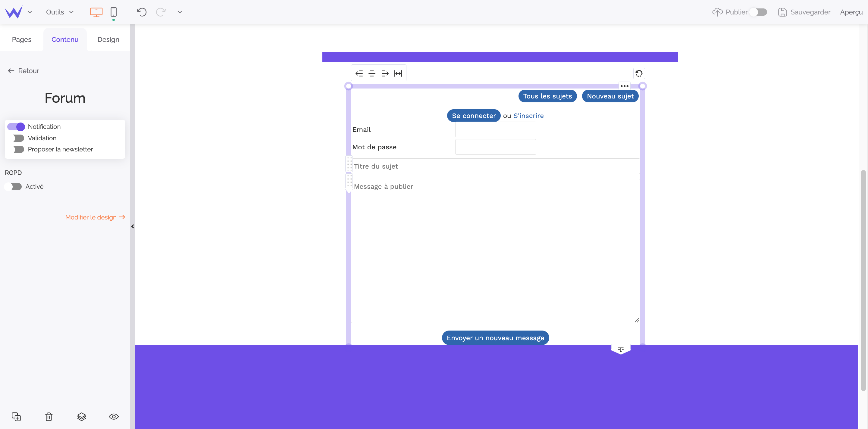Open the Pages tab
Screen dimensions: 868x429
coord(22,39)
